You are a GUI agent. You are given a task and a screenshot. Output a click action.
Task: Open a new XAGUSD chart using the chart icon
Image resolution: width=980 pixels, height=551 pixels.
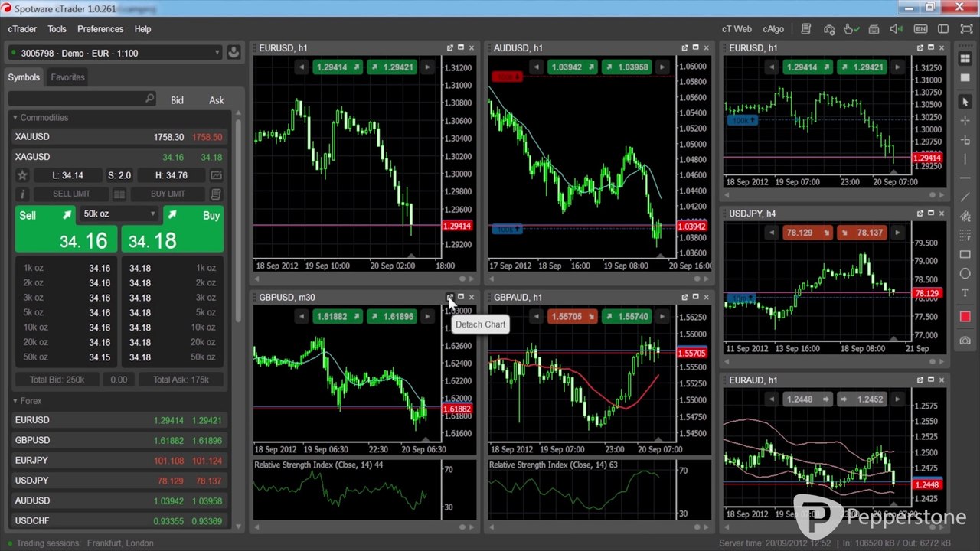point(216,175)
